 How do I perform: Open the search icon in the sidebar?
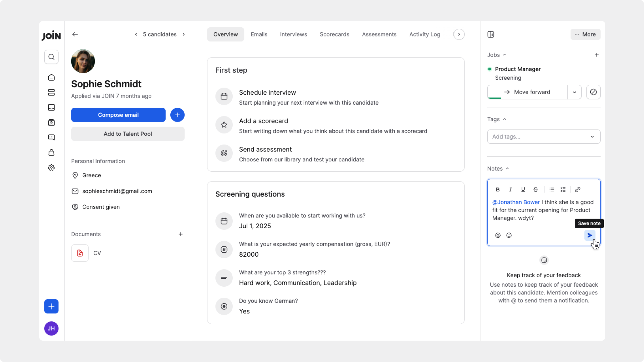[51, 57]
